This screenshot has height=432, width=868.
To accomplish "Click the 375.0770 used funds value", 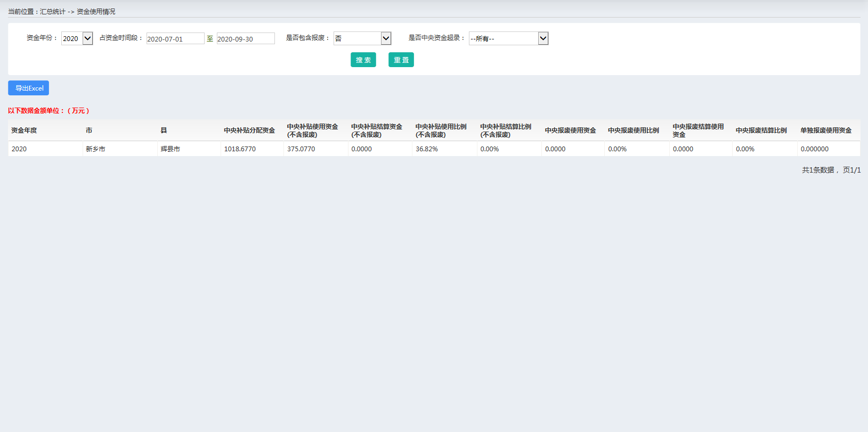I will pos(301,149).
